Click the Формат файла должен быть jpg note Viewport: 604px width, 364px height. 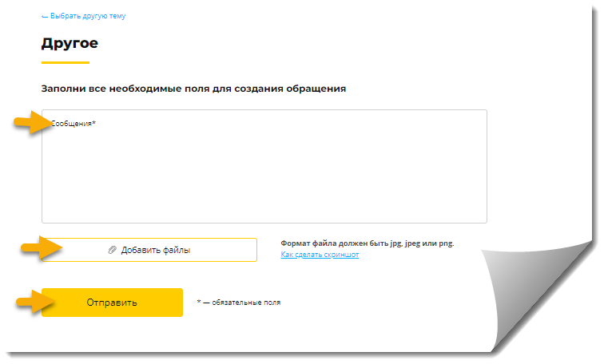click(x=368, y=243)
